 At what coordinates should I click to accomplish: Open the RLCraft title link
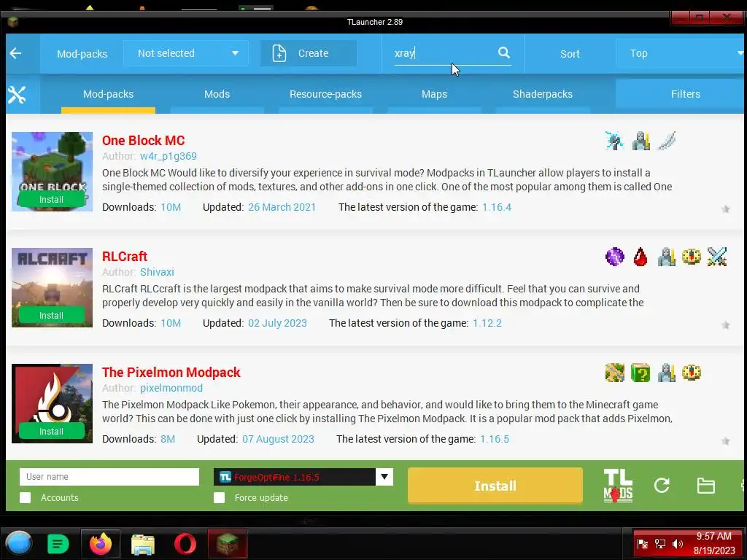click(x=125, y=256)
